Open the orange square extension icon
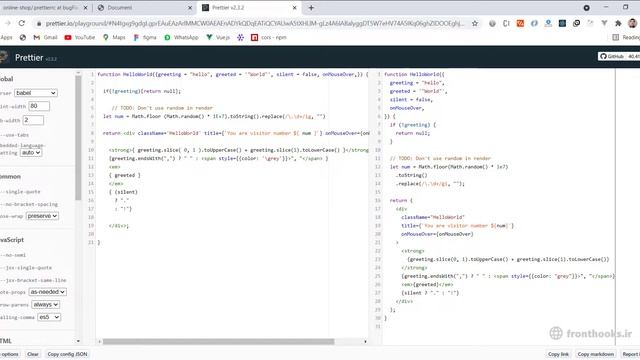 coord(520,23)
